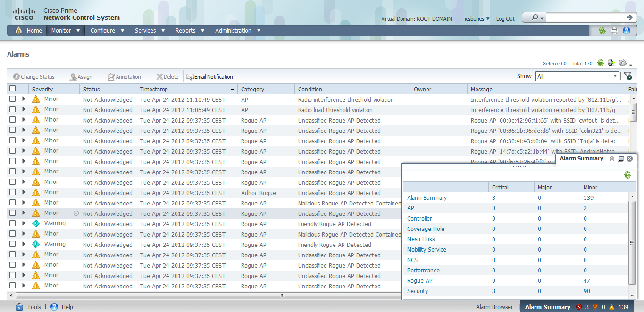Expand details of the Radio load row

click(x=24, y=109)
